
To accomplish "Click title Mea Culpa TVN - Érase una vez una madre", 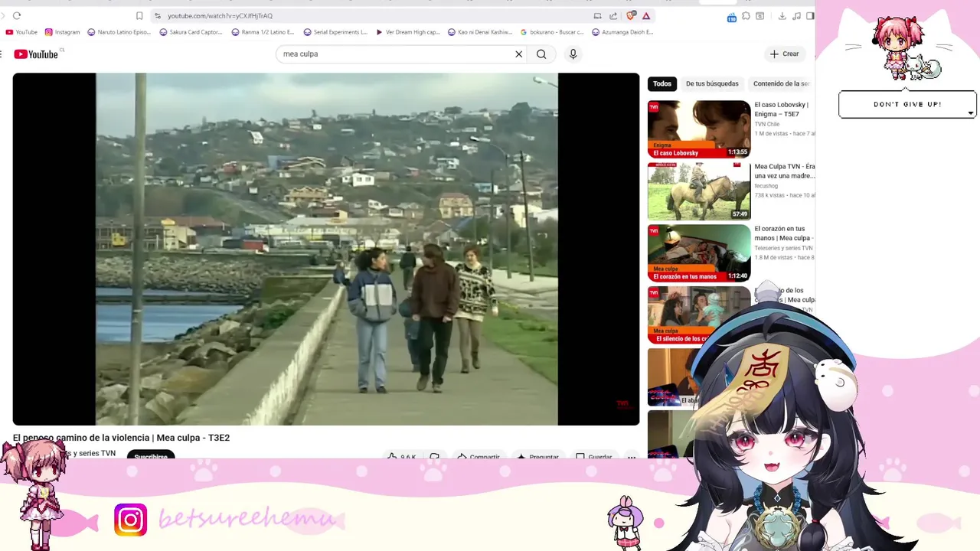I will (785, 171).
